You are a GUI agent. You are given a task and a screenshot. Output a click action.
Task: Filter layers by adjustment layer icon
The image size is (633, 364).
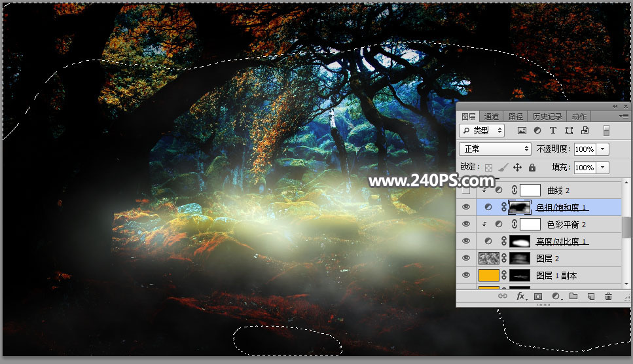537,130
